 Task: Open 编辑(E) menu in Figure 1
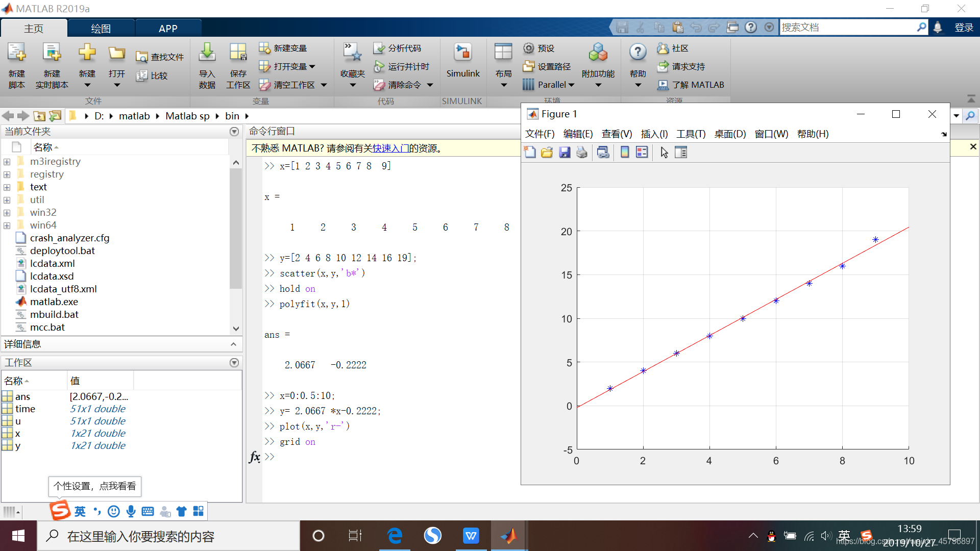(x=578, y=134)
